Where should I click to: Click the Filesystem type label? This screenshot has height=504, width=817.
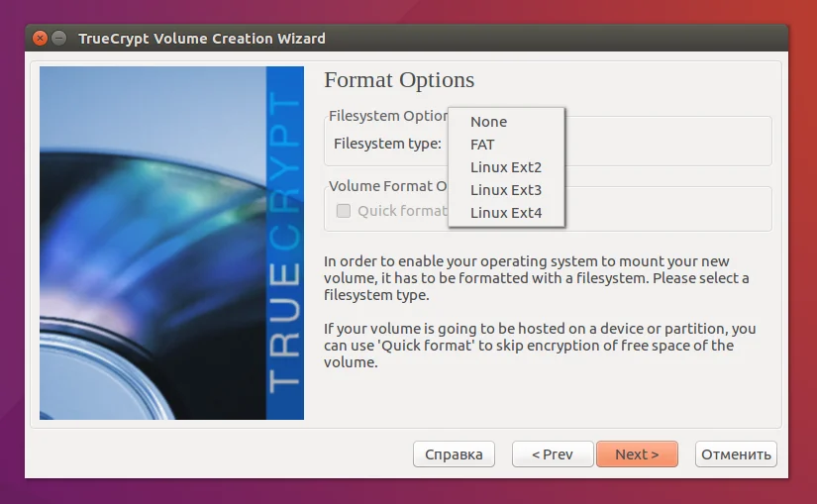click(387, 144)
